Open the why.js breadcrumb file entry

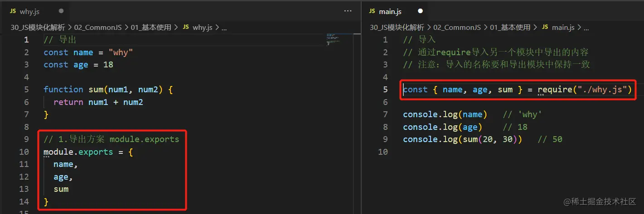[x=203, y=27]
